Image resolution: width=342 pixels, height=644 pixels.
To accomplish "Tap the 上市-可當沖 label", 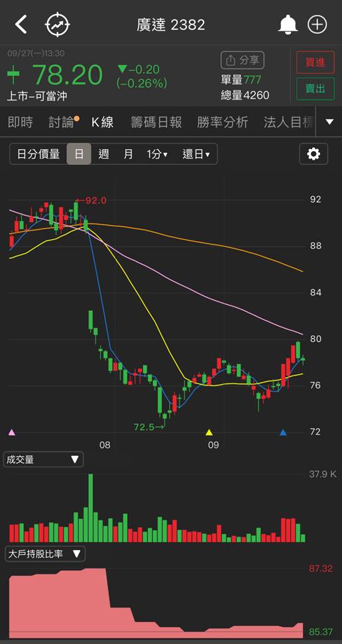I will (x=37, y=97).
